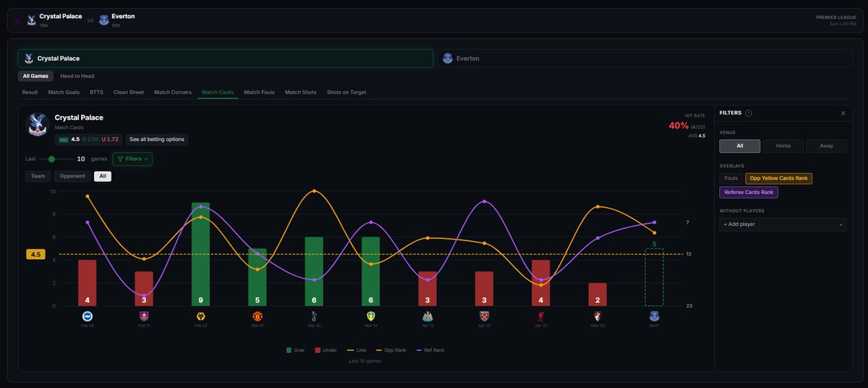This screenshot has width=868, height=388.
Task: Close the Filters panel
Action: point(843,113)
